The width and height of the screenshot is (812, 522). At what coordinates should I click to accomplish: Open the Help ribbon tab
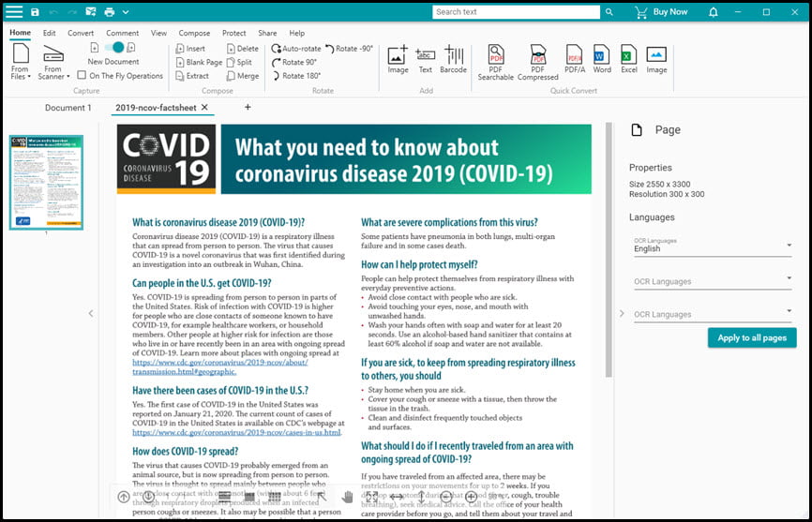coord(296,33)
